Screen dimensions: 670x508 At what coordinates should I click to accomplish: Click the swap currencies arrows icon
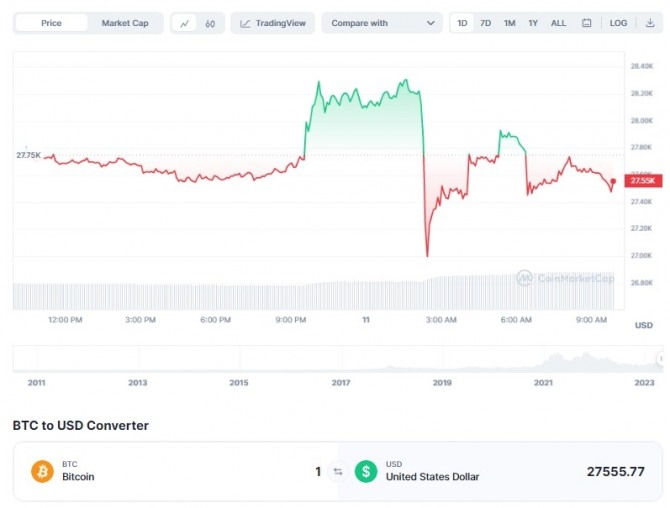tap(338, 471)
